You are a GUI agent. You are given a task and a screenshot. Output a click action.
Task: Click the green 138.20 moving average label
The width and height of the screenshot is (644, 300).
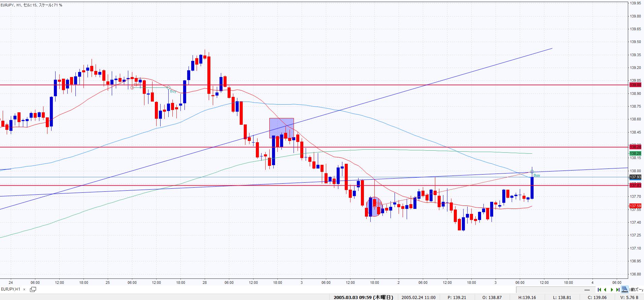click(x=635, y=153)
